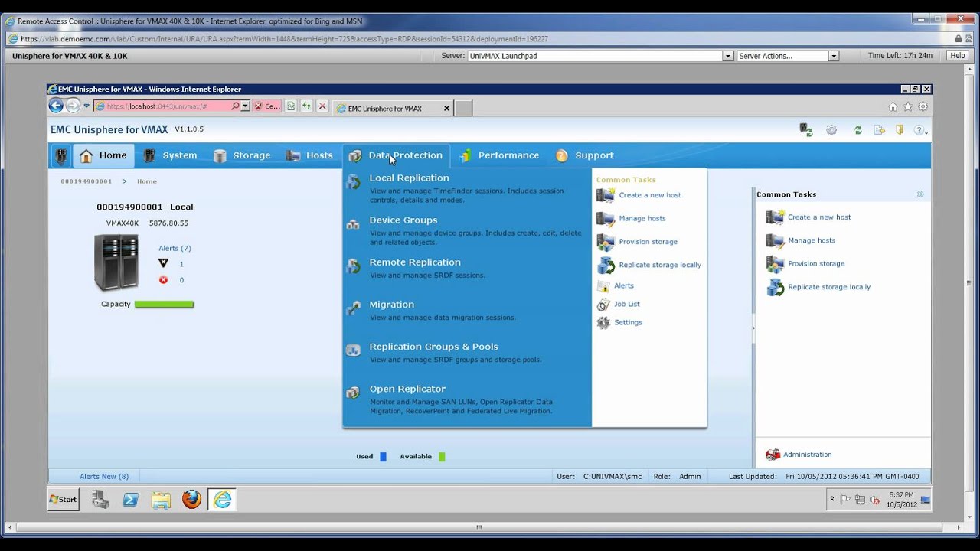Click the inner IE back arrow
The width and height of the screenshot is (980, 551).
click(56, 106)
